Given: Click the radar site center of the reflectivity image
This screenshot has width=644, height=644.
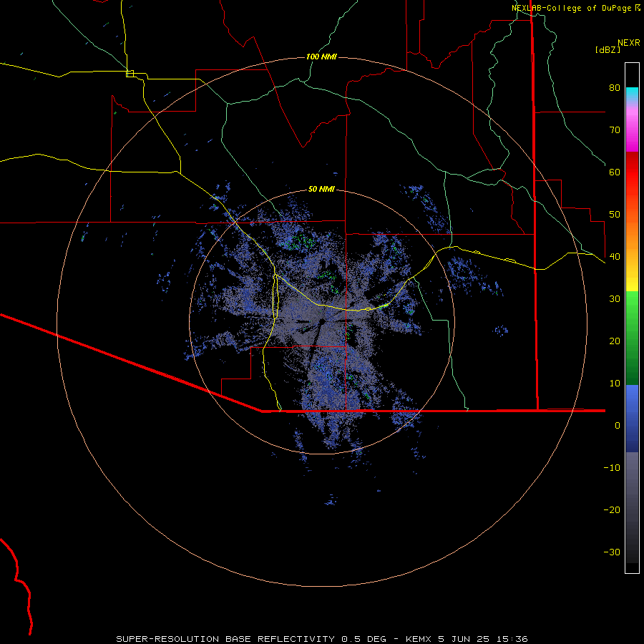Looking at the screenshot, I should 323,321.
